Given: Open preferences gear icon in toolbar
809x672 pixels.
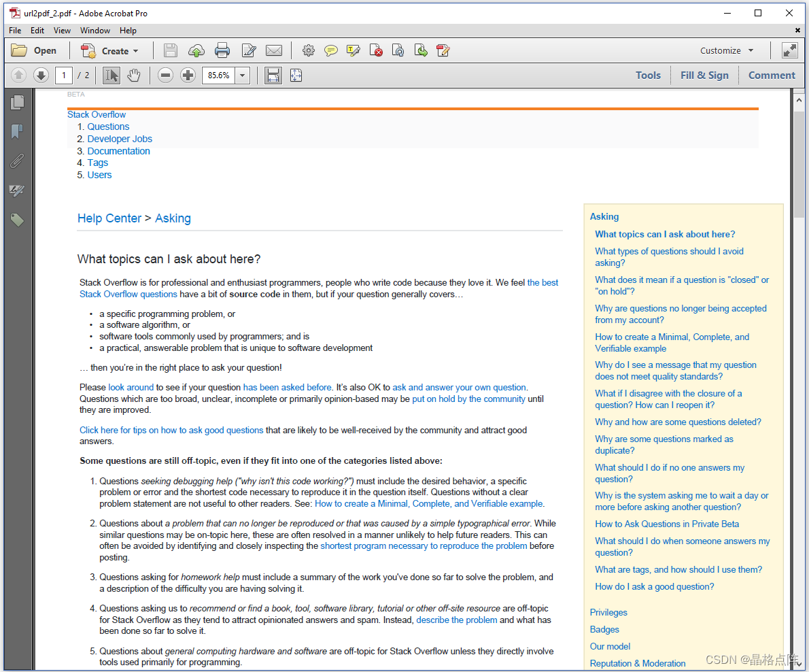Looking at the screenshot, I should [x=309, y=50].
